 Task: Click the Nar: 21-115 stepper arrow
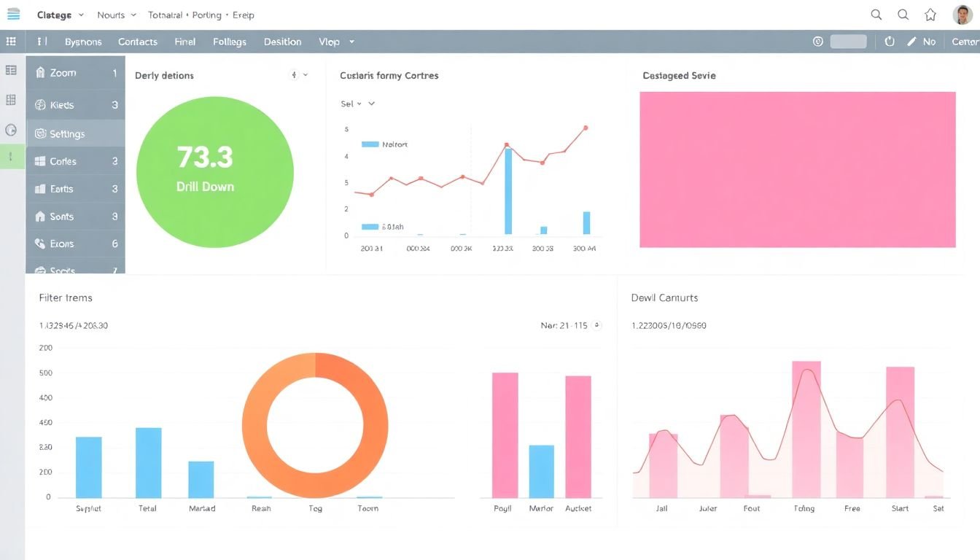(x=597, y=325)
